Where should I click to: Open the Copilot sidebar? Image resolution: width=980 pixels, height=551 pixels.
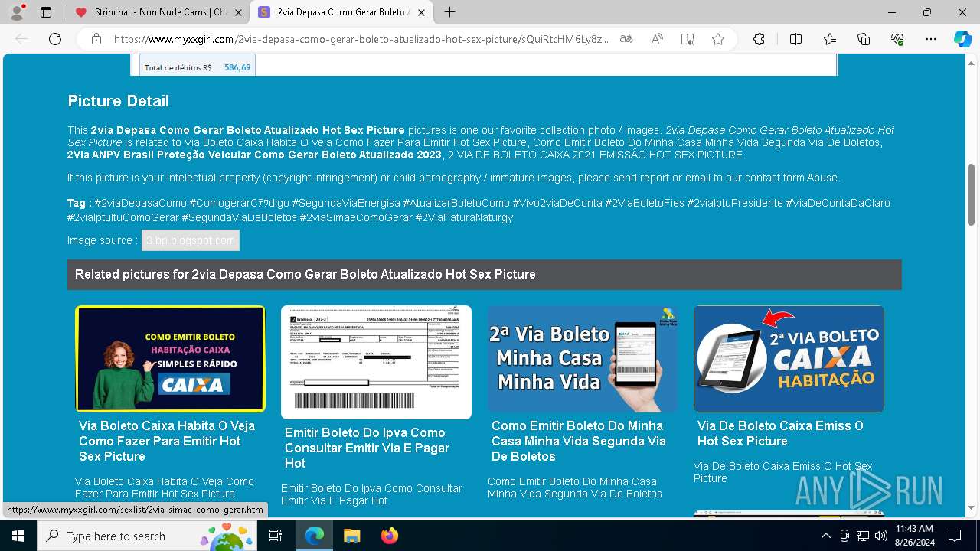pyautogui.click(x=962, y=39)
